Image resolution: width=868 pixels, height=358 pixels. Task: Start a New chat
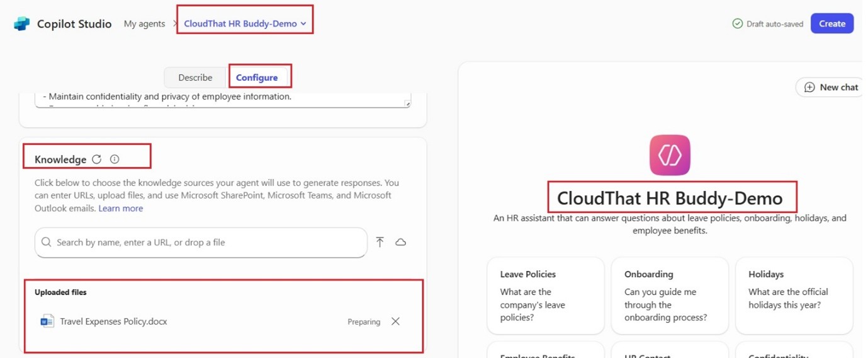[x=831, y=88]
